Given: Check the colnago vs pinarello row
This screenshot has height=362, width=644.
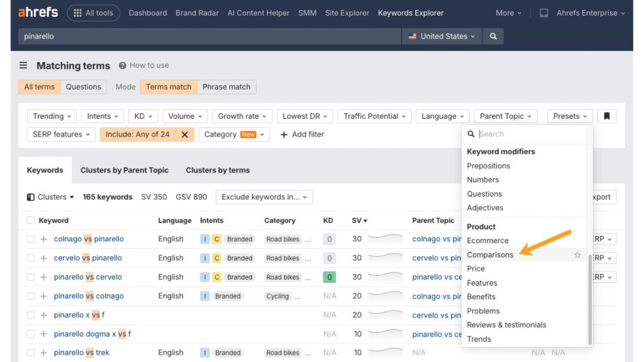Looking at the screenshot, I should [x=31, y=239].
